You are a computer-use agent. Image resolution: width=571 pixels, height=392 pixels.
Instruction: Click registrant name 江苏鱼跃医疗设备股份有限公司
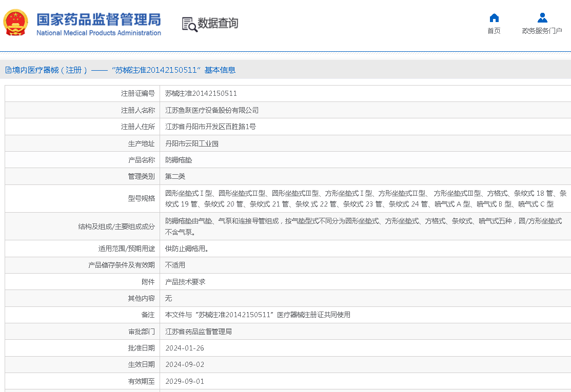pyautogui.click(x=212, y=110)
